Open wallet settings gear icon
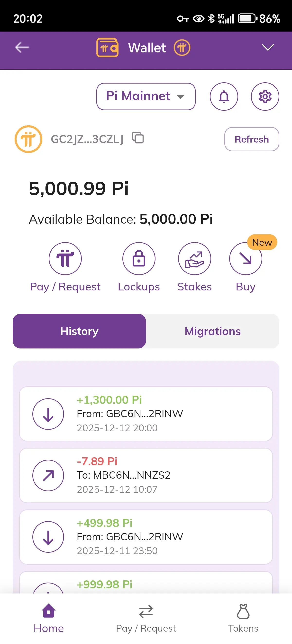 click(x=265, y=96)
